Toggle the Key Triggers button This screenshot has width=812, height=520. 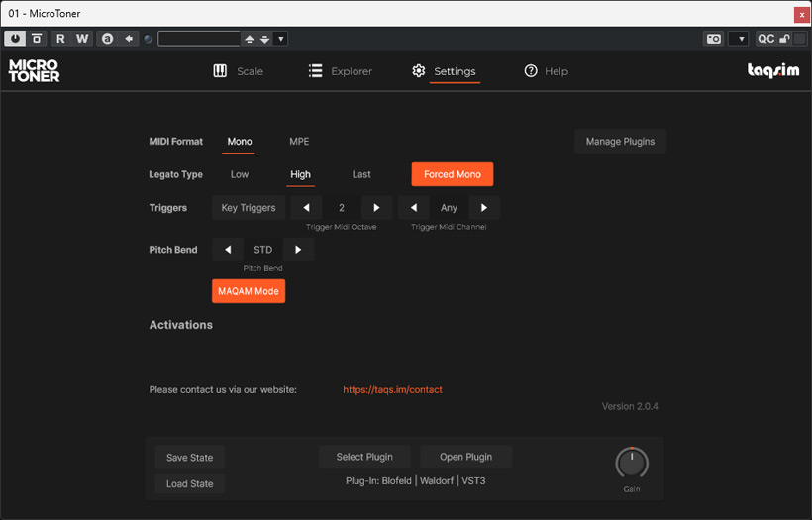[249, 208]
